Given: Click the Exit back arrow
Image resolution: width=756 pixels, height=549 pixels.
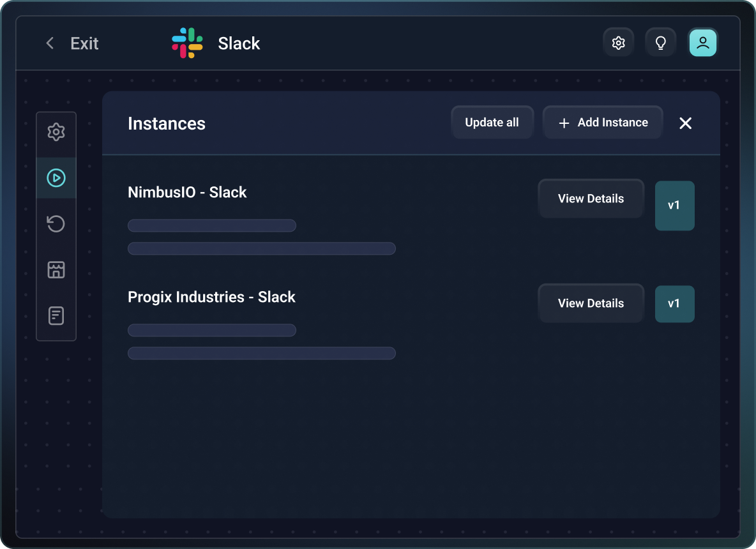Looking at the screenshot, I should [50, 43].
